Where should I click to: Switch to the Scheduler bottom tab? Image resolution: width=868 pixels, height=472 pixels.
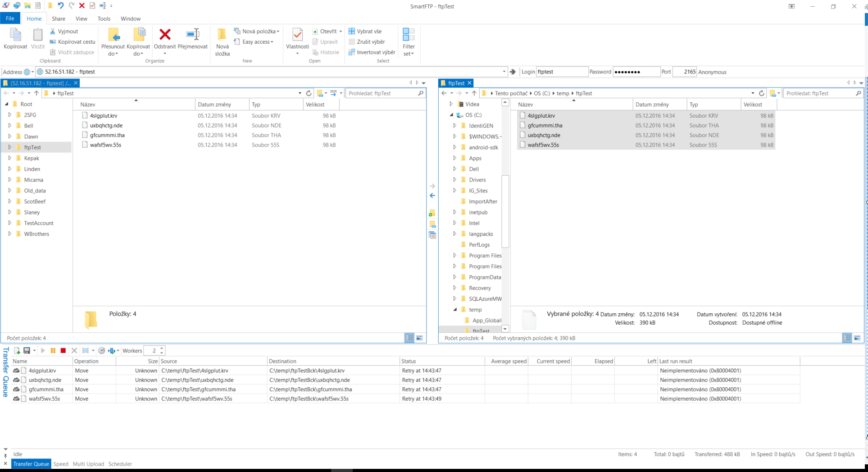(x=120, y=464)
